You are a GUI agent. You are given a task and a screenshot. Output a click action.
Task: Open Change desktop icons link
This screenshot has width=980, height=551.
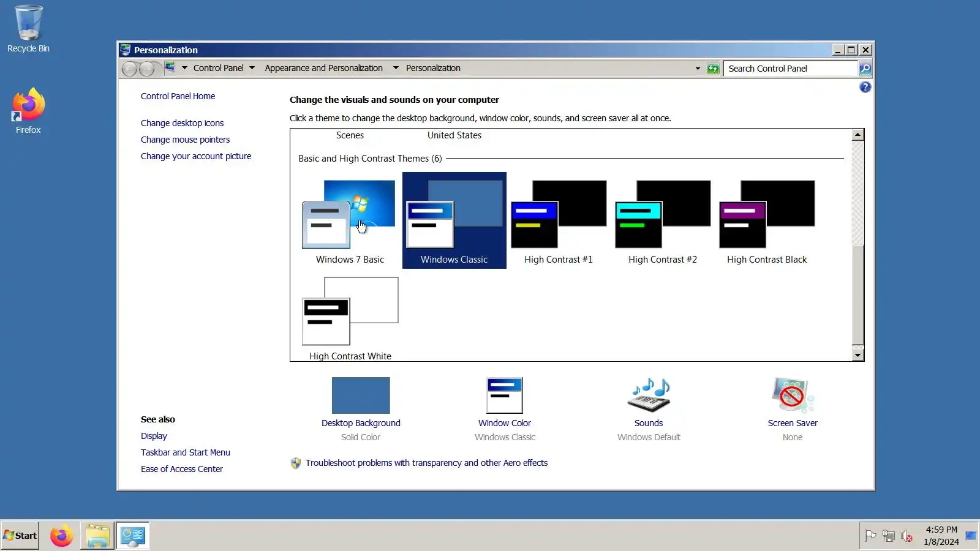pyautogui.click(x=182, y=123)
